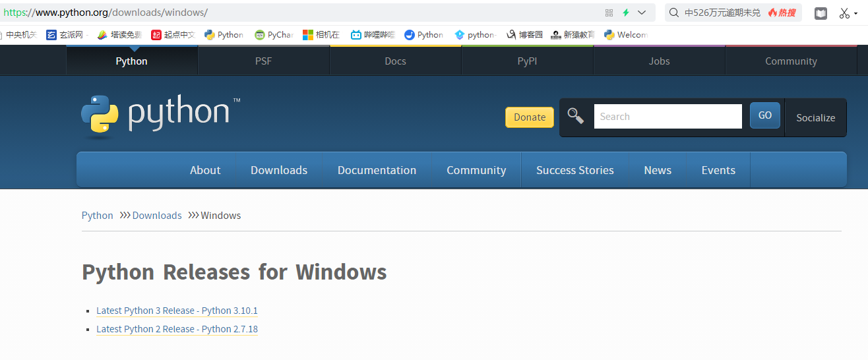Click the URL text in the address bar
Image resolution: width=868 pixels, height=360 pixels.
[106, 13]
